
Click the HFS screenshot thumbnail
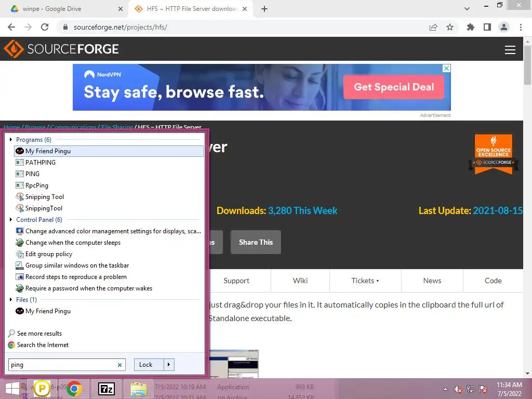[234, 364]
